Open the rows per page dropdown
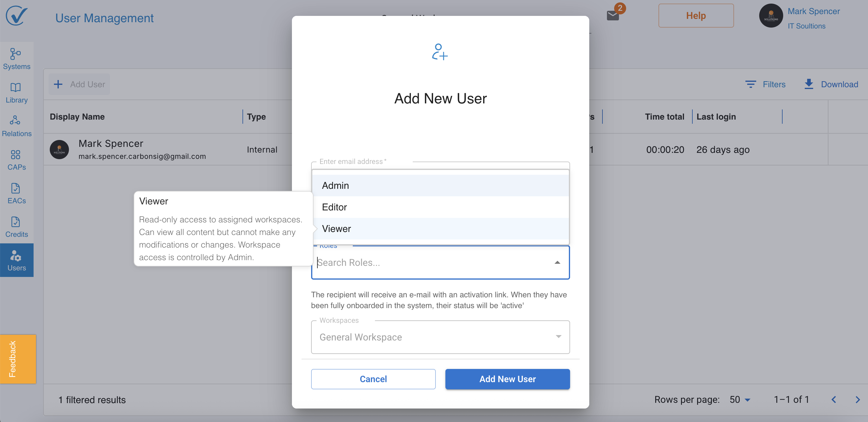 740,400
